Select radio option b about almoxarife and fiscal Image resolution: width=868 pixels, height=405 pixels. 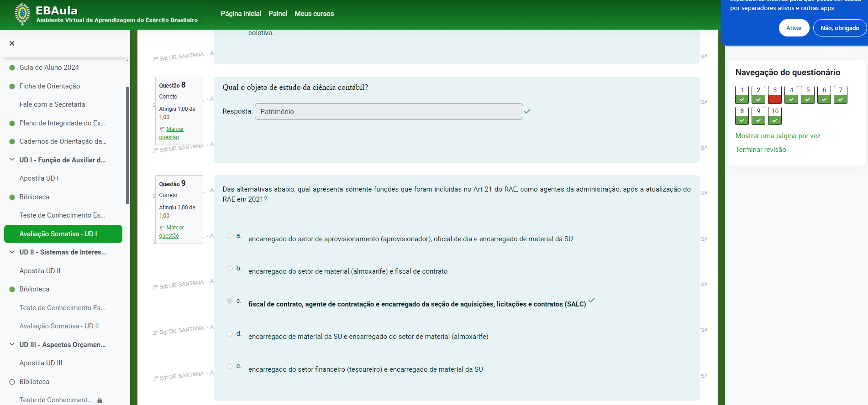[230, 269]
